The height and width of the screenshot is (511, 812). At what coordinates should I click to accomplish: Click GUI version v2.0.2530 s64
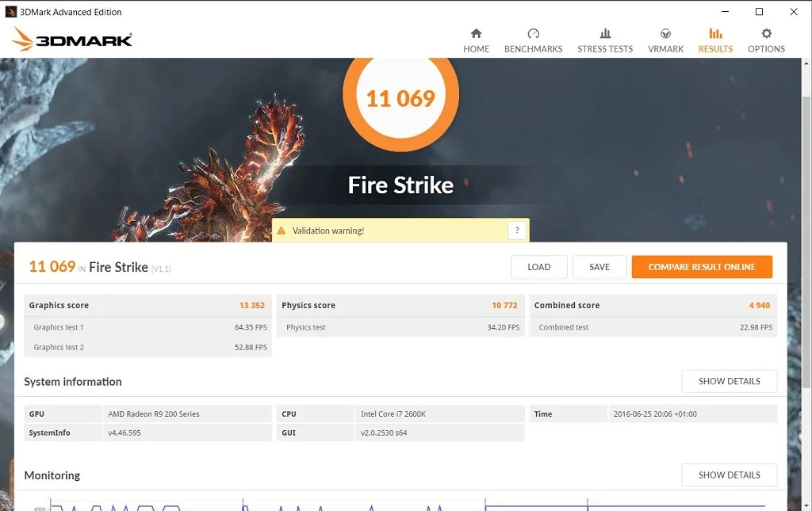tap(384, 433)
